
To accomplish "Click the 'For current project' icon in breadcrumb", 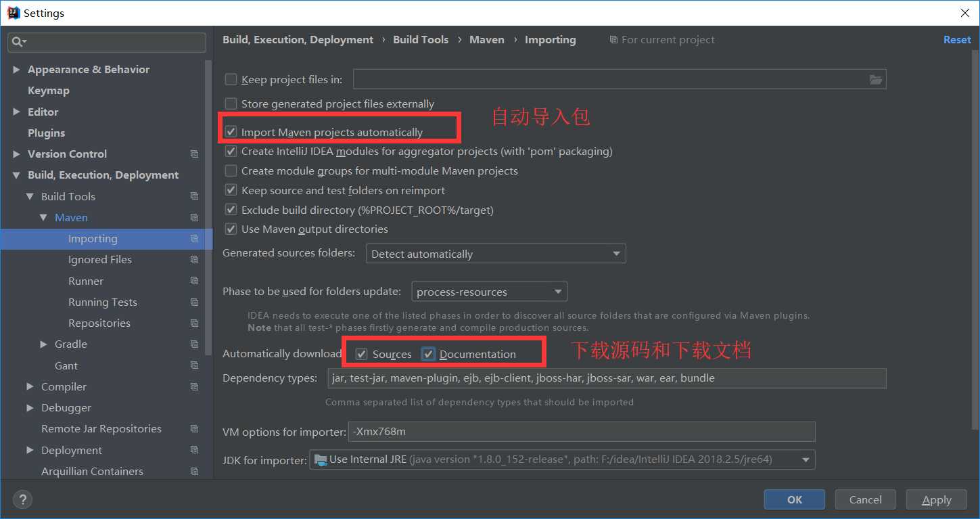I will coord(613,40).
